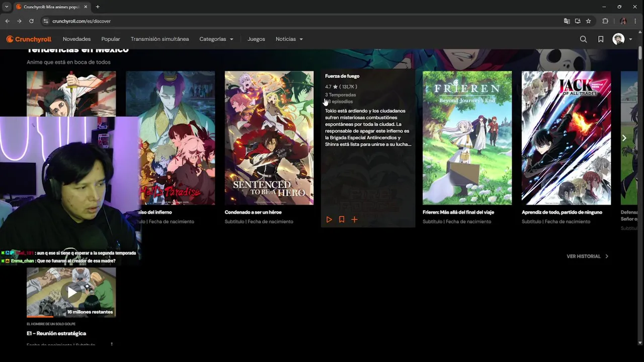Viewport: 644px width, 362px height.
Task: Open the tab search dropdown arrow
Action: click(x=7, y=7)
